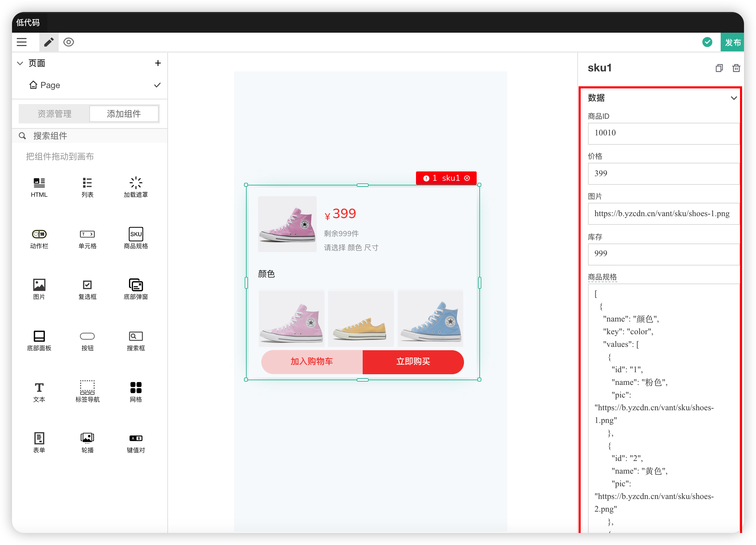Select the Page item in tree
The image size is (756, 545).
click(50, 85)
